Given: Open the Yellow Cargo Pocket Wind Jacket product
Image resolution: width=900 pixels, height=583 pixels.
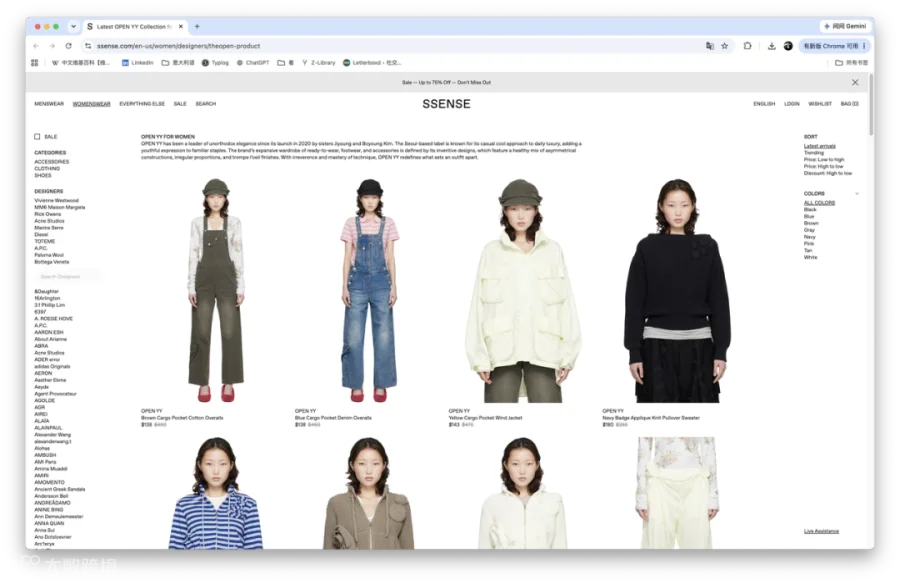Looking at the screenshot, I should coord(486,418).
